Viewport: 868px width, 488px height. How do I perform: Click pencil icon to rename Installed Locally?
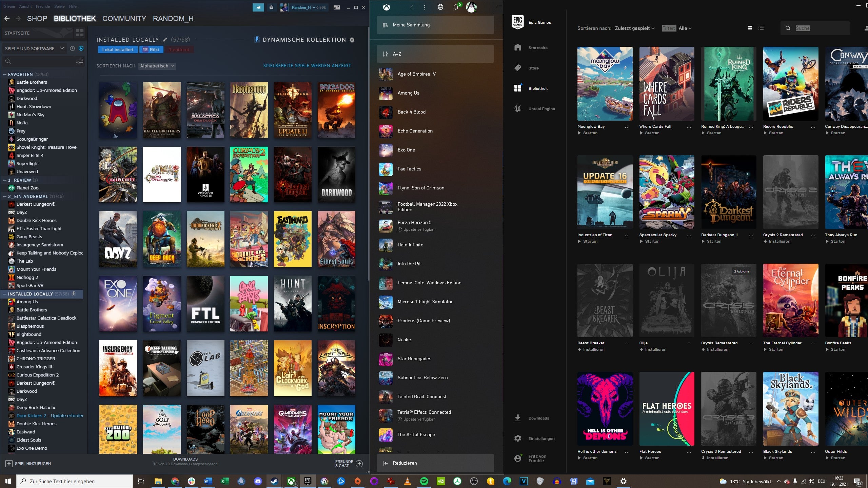(165, 40)
